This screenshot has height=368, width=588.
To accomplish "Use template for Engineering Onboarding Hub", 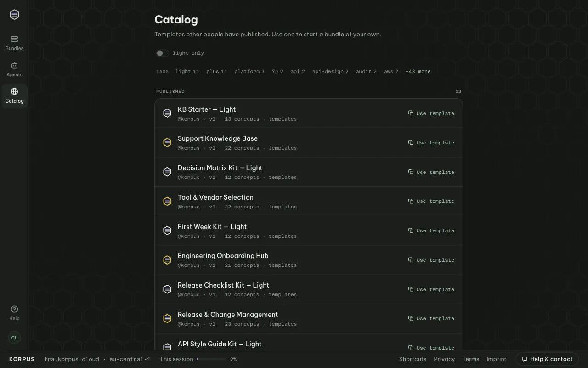I will coord(431,260).
